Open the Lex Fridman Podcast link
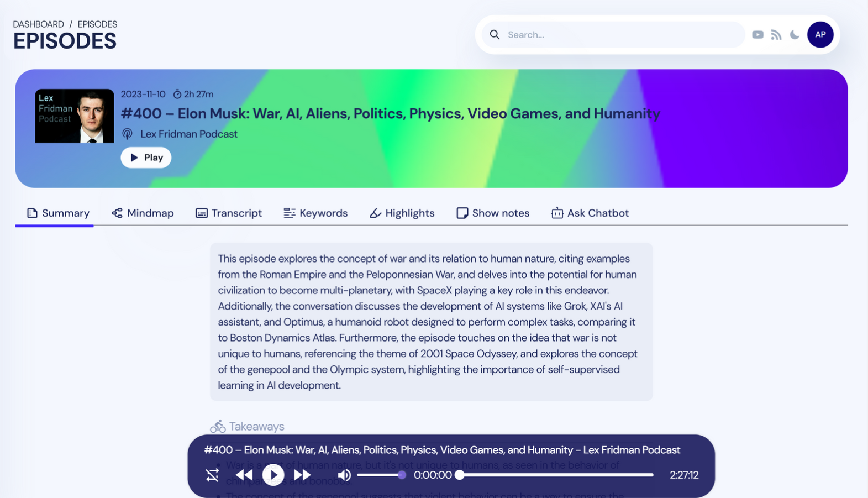The height and width of the screenshot is (498, 868). pyautogui.click(x=188, y=134)
